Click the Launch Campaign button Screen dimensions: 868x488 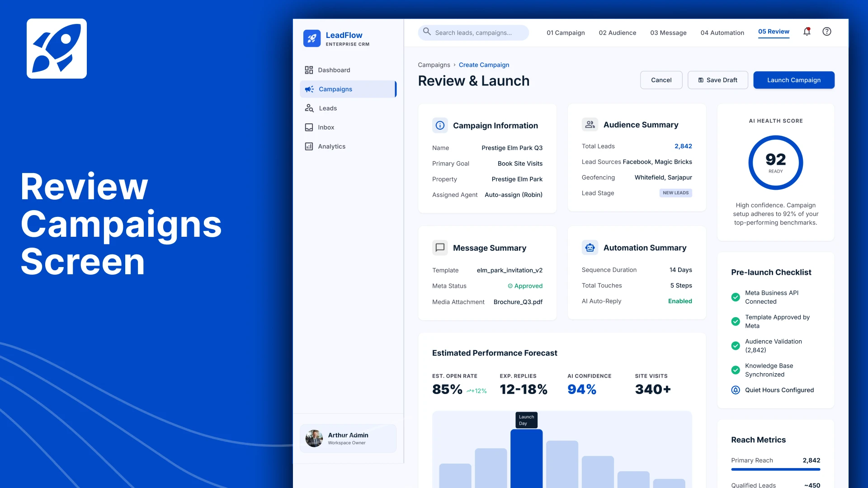[793, 80]
